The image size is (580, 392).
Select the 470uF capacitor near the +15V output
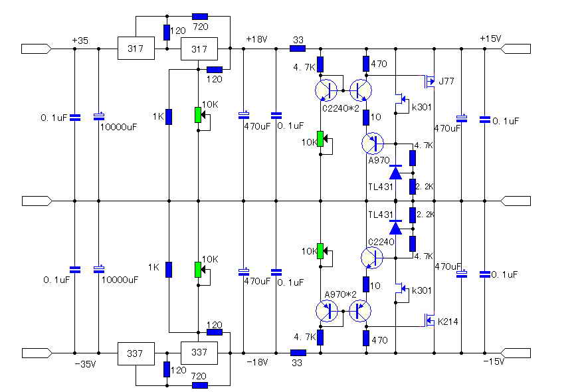coord(461,118)
